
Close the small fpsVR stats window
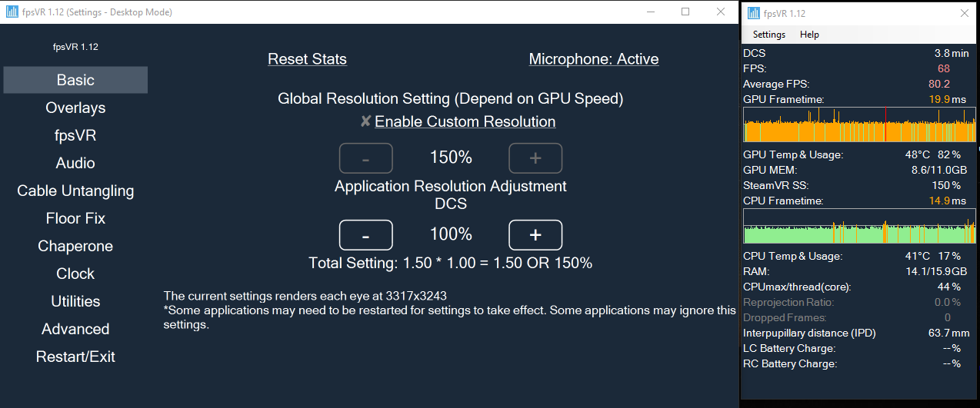pos(965,13)
